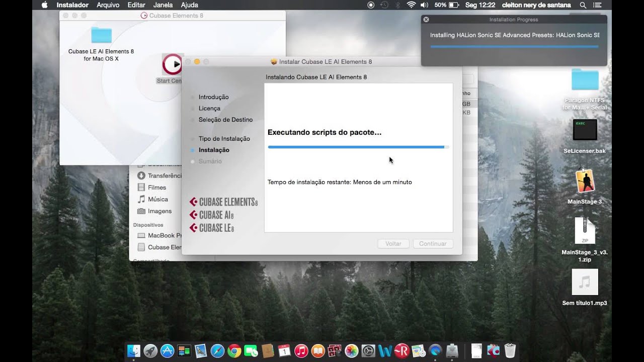Open the Ajuda menu
Image resolution: width=644 pixels, height=362 pixels.
click(190, 5)
